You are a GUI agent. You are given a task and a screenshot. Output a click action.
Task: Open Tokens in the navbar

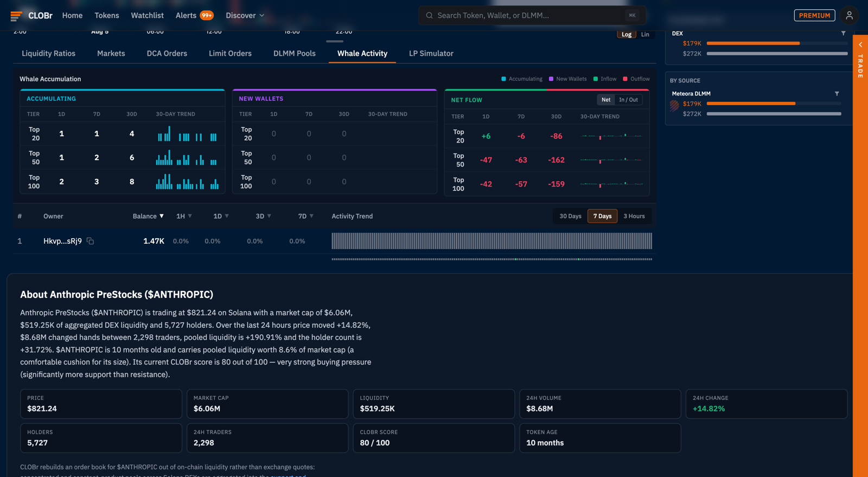click(107, 15)
